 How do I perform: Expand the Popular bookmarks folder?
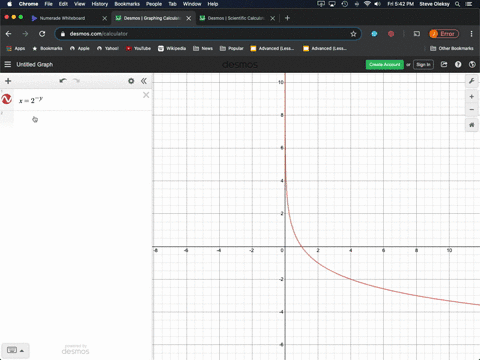(x=232, y=48)
